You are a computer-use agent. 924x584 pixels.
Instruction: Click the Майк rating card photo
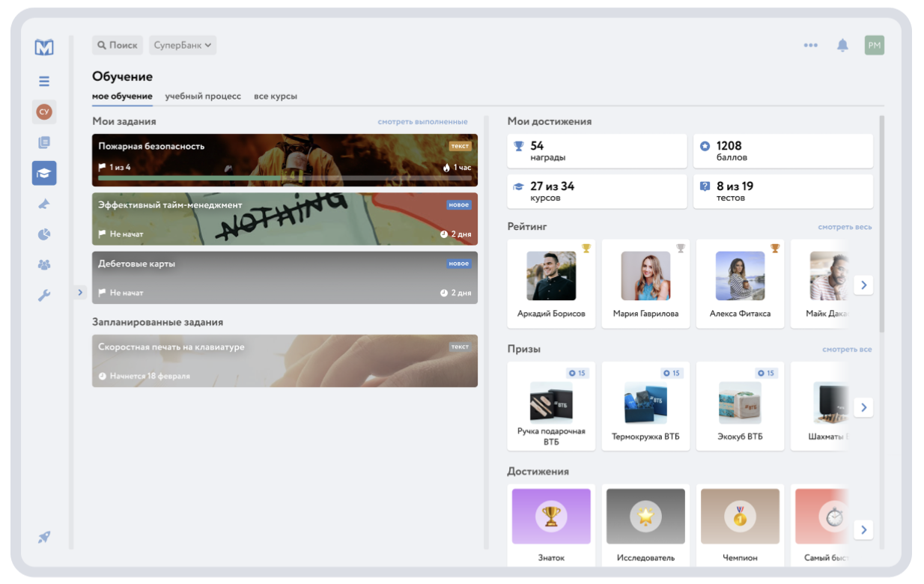tap(829, 276)
